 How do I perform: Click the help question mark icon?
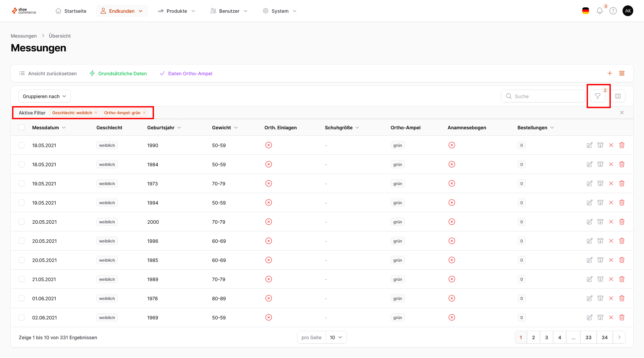click(x=613, y=11)
